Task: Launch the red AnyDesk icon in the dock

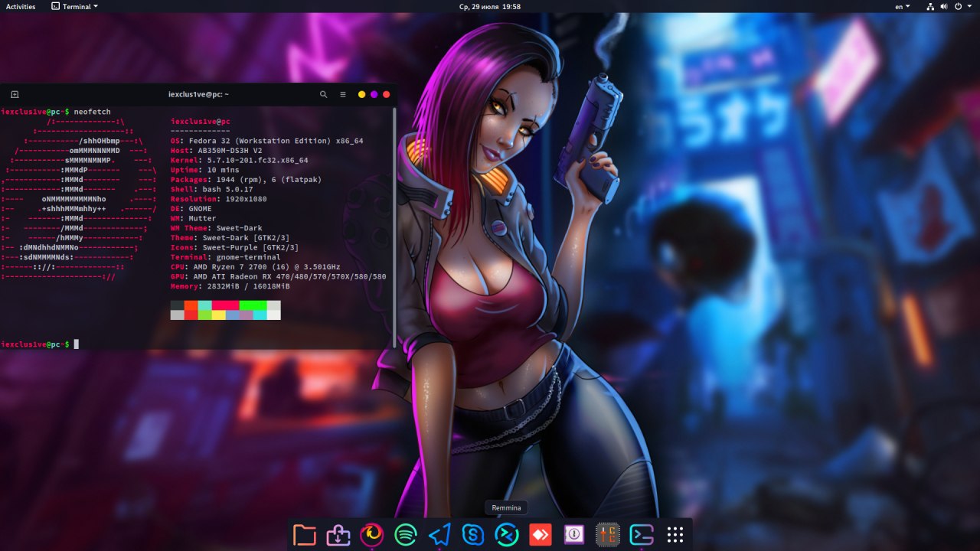Action: (541, 535)
